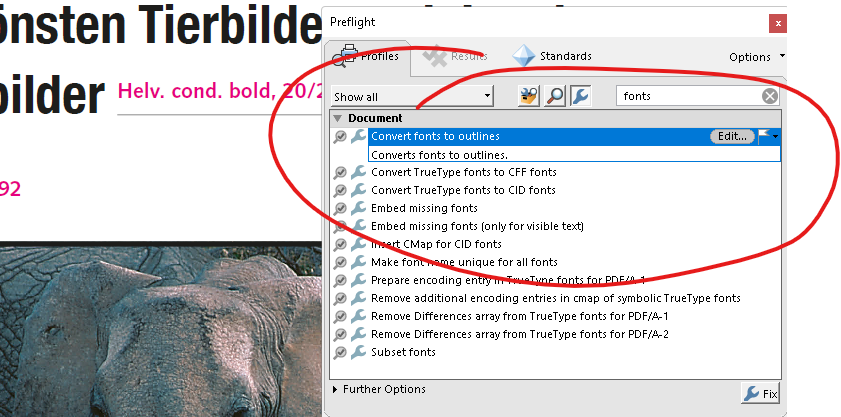Clear the fonts search text
Viewport: 841px width, 417px height.
click(770, 96)
